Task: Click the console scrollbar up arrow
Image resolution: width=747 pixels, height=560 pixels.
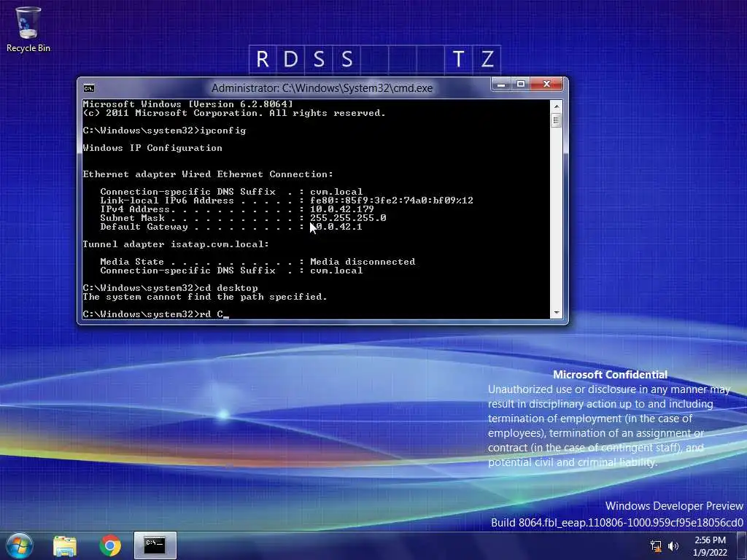Action: [556, 106]
